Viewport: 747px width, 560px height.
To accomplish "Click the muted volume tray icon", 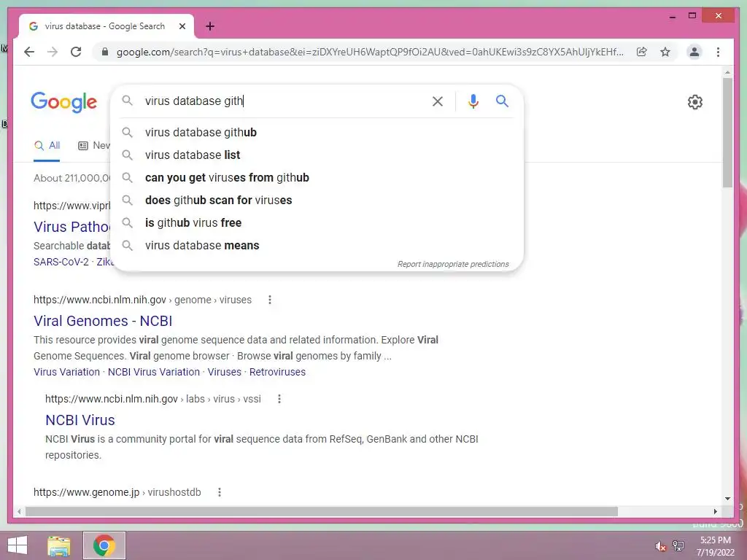I will 660,546.
